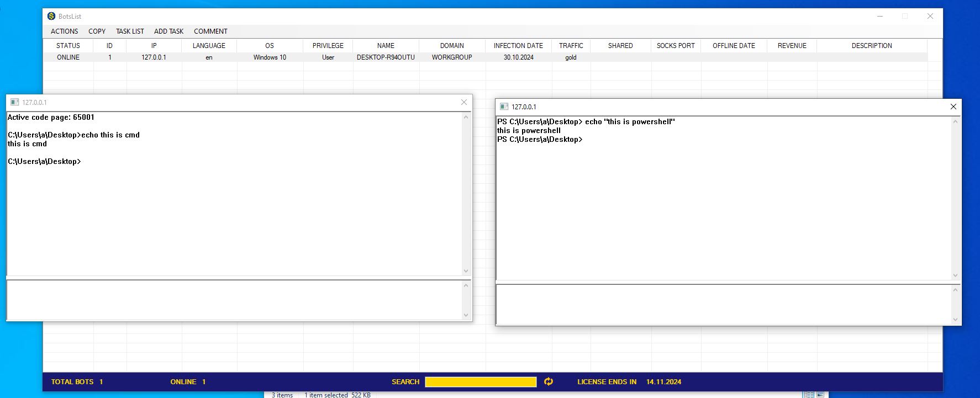
Task: Click the 'User' privilege cell
Action: 328,57
